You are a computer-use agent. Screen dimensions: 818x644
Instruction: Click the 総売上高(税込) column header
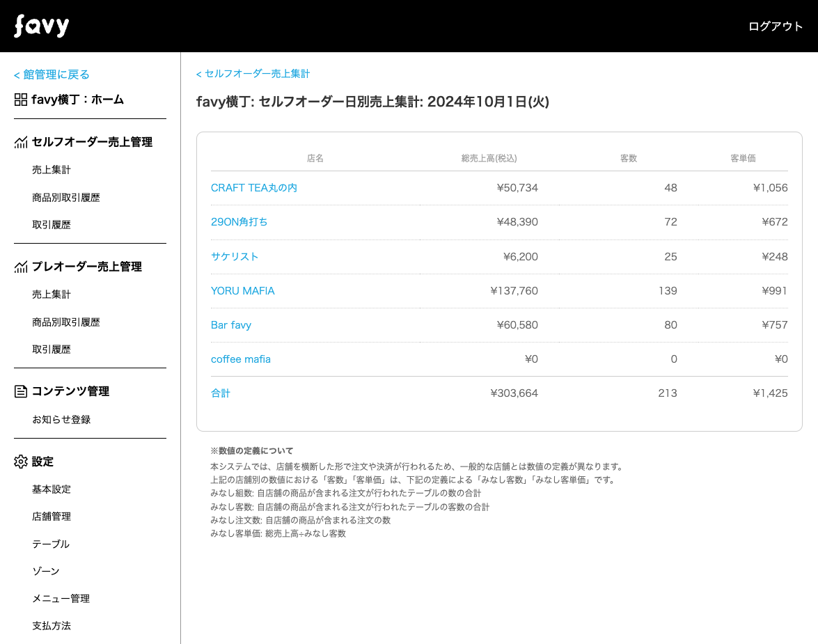[489, 158]
